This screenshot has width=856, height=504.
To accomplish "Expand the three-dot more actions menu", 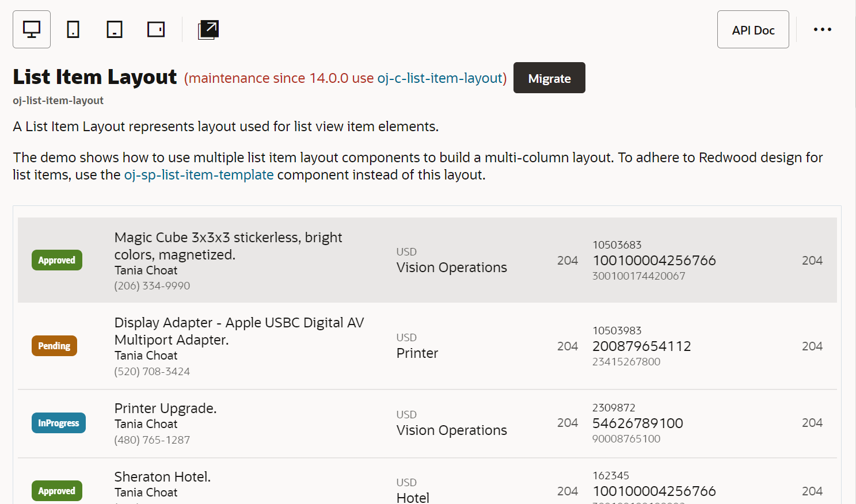I will (x=823, y=29).
